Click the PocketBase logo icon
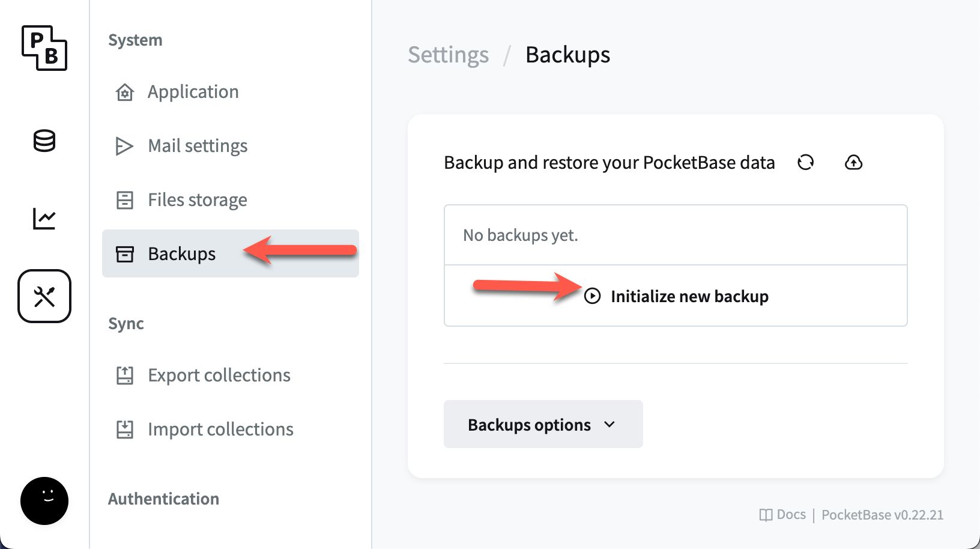The image size is (980, 549). pyautogui.click(x=44, y=48)
